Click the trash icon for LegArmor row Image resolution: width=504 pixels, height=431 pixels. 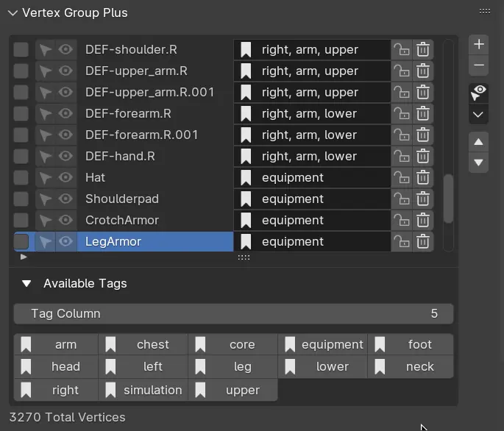pyautogui.click(x=423, y=242)
